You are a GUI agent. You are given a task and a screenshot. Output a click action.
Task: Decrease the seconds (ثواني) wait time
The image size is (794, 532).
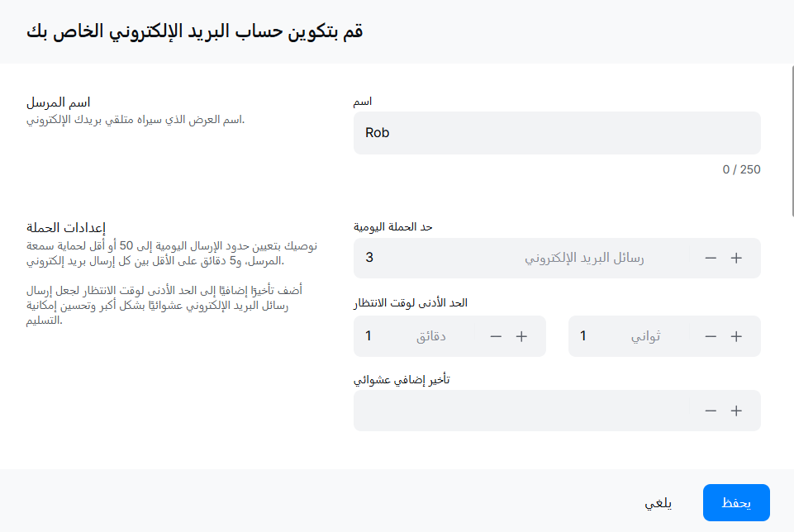[711, 336]
